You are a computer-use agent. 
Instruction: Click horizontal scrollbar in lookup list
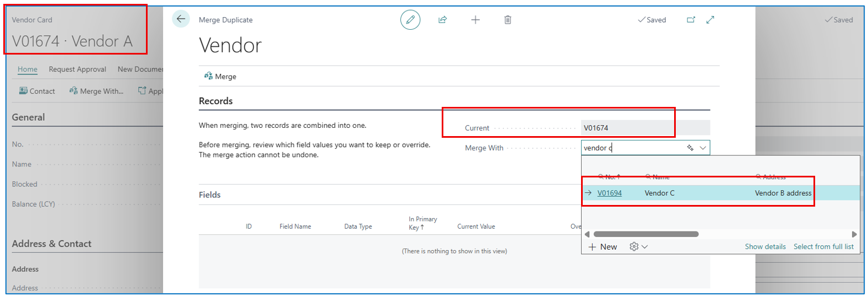click(x=645, y=234)
